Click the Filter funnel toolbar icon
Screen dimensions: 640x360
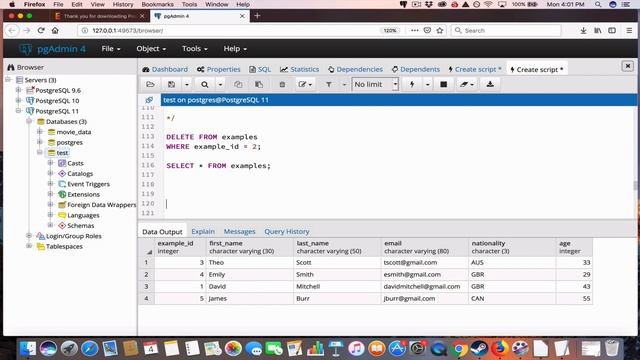point(329,84)
